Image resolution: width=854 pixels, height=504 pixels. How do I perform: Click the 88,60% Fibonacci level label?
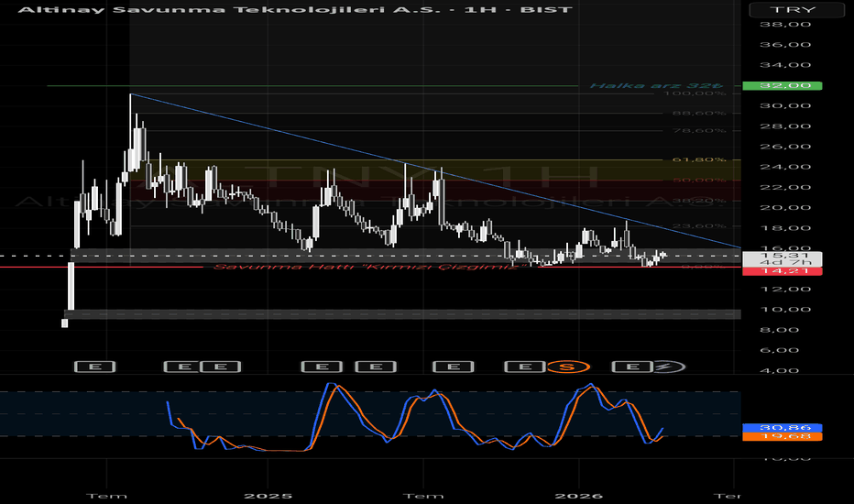click(699, 113)
